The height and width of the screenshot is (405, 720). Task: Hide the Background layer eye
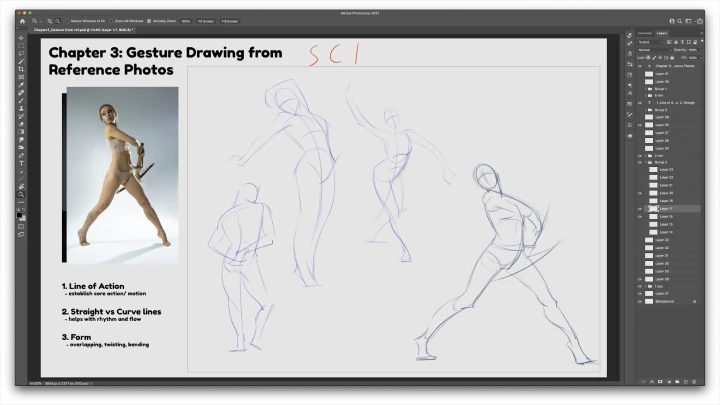(x=640, y=302)
